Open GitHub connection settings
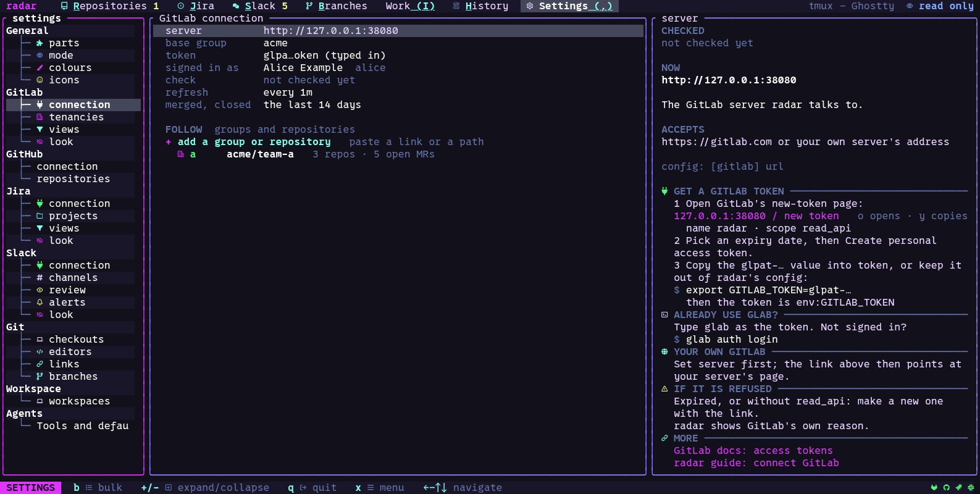The height and width of the screenshot is (494, 980). coord(67,167)
